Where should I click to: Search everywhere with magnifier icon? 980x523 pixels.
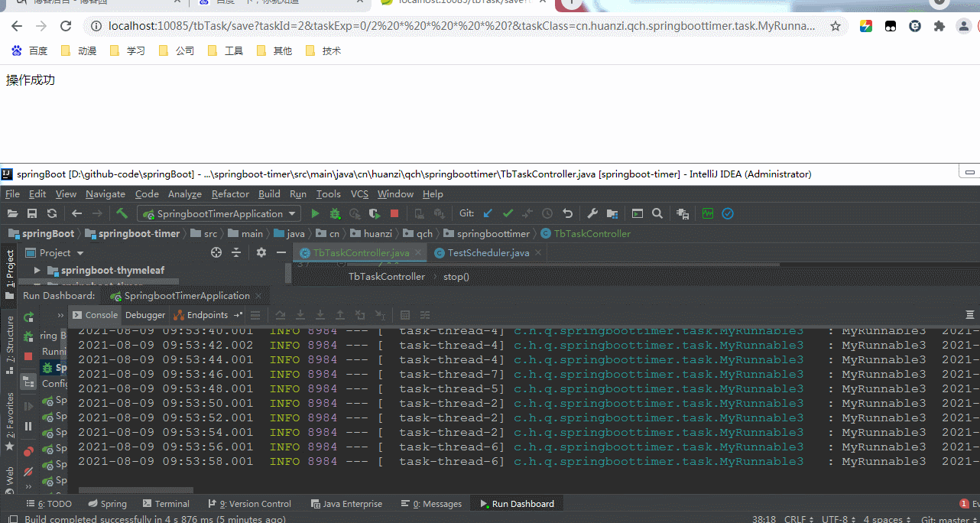[657, 213]
